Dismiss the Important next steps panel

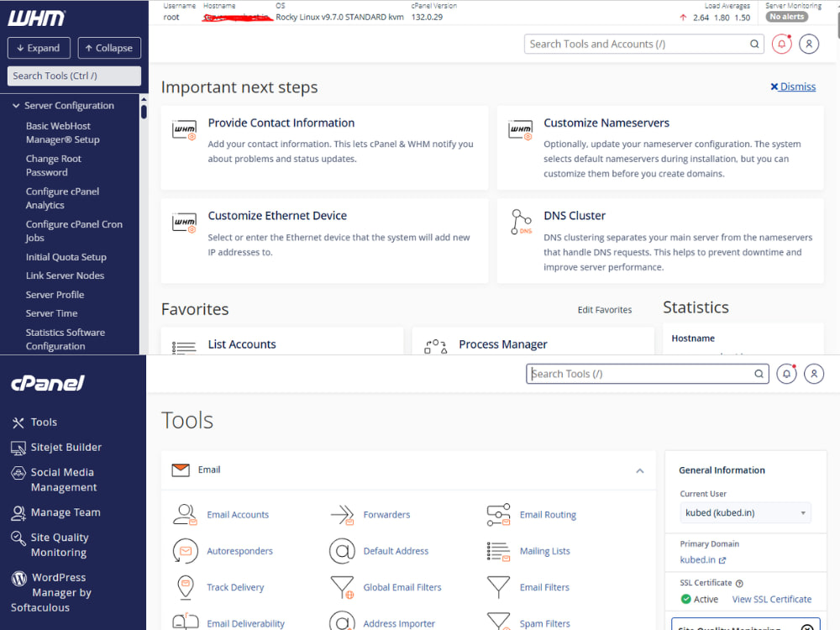point(793,87)
